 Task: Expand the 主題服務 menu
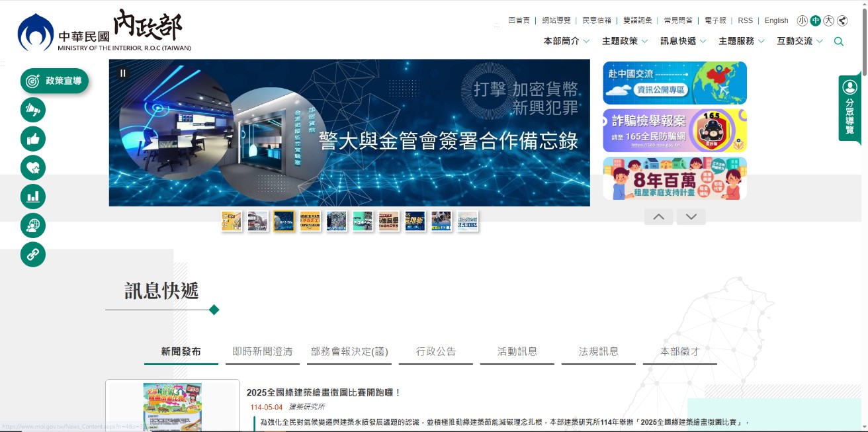pyautogui.click(x=741, y=41)
